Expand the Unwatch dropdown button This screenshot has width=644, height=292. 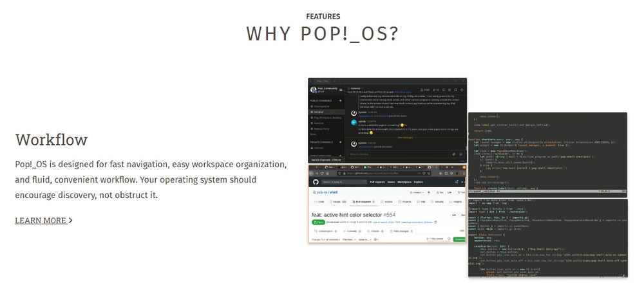[417, 192]
